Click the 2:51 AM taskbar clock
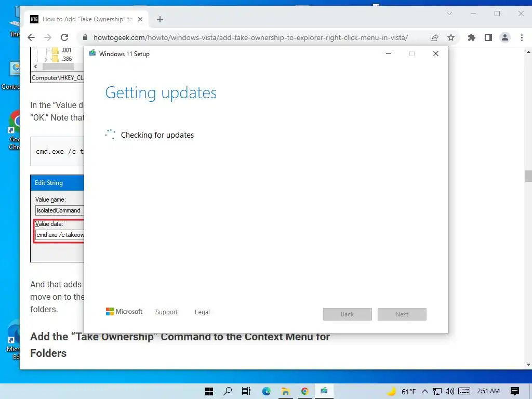This screenshot has height=399, width=532. coord(488,391)
